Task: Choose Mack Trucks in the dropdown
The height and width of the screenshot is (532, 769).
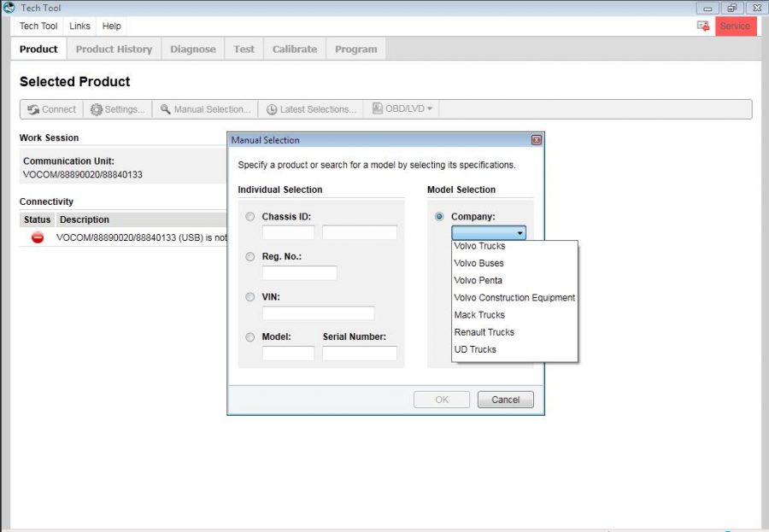Action: (x=479, y=314)
